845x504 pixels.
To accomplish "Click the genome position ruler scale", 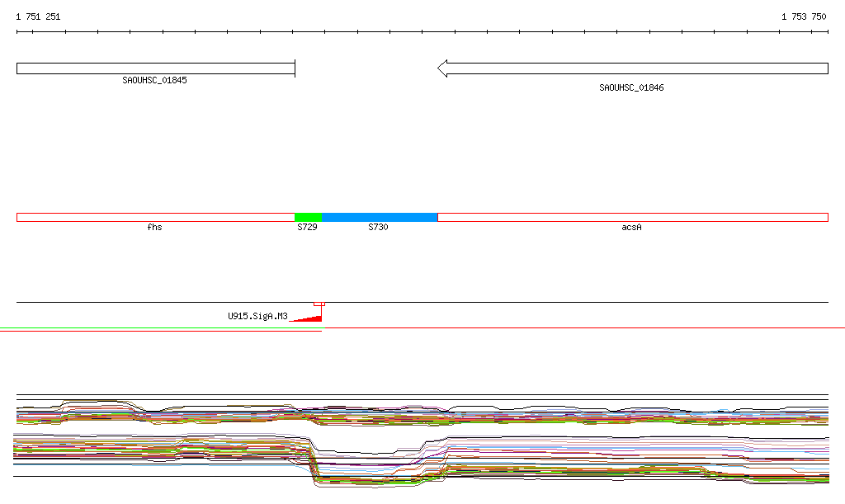I will point(422,32).
